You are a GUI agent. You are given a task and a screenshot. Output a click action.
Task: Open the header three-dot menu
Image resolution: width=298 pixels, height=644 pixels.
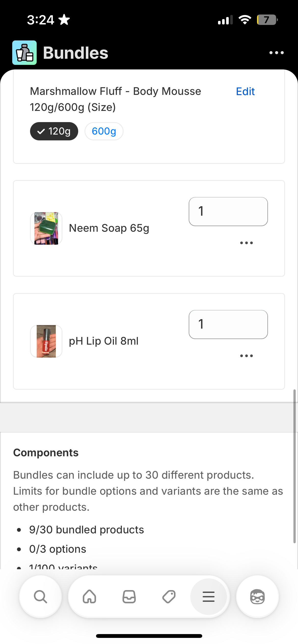276,53
